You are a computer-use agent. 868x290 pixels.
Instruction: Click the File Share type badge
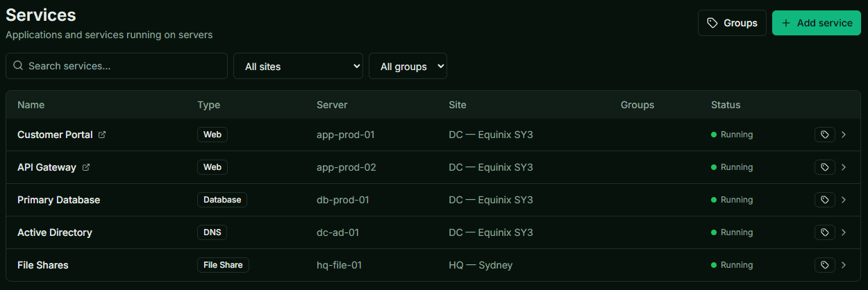tap(223, 265)
